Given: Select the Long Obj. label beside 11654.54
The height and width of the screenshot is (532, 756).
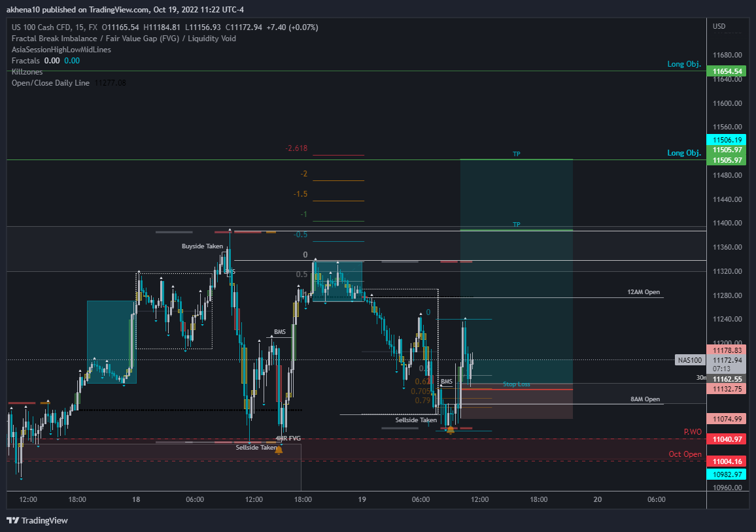Looking at the screenshot, I should (683, 64).
